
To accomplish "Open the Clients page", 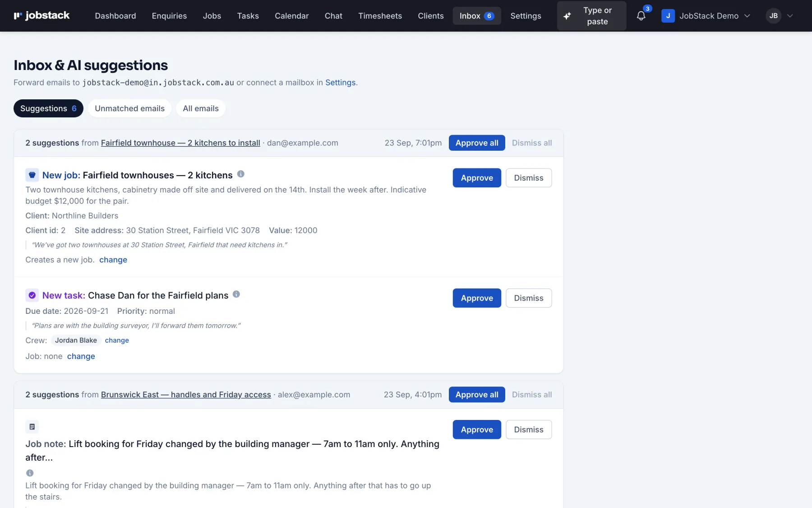I will click(x=431, y=16).
